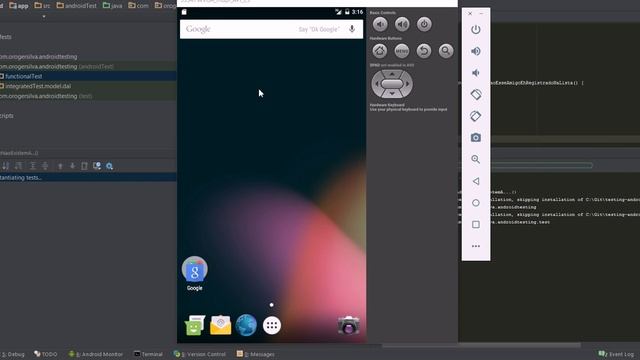The image size is (640, 360).
Task: Click the Google search field on the emulator
Action: 271,29
